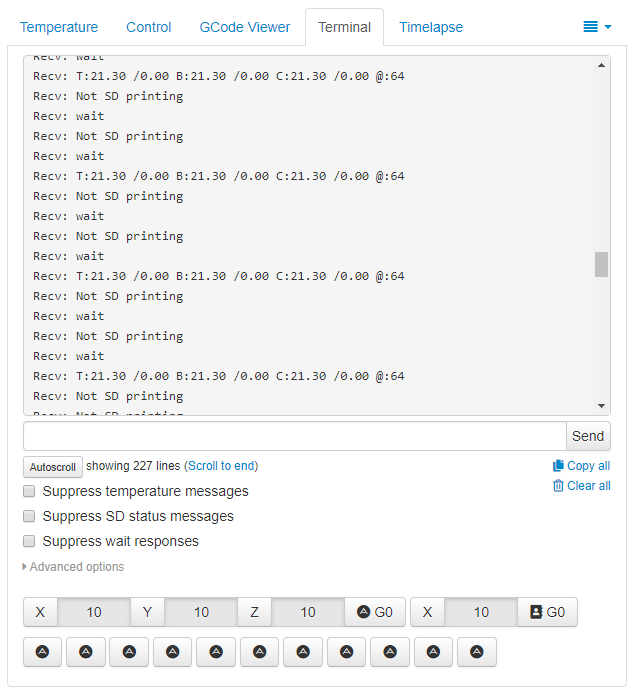Go to the Timelapse tab
This screenshot has height=699, width=637.
(431, 27)
